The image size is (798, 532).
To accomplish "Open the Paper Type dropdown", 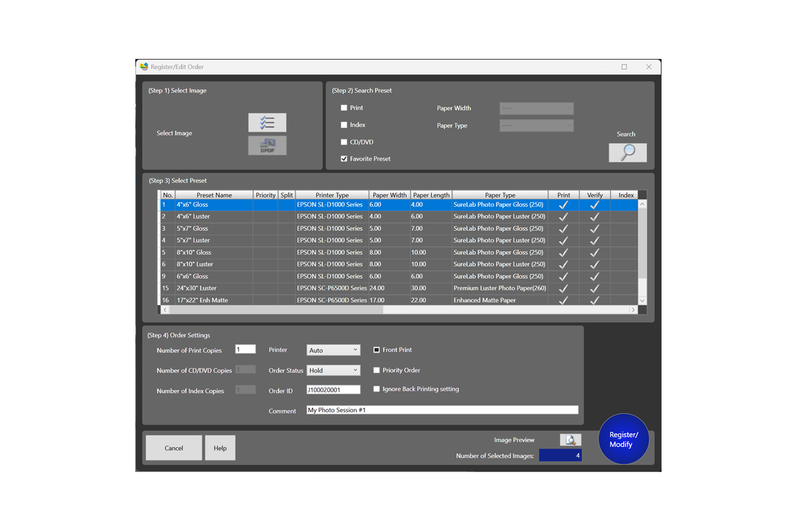I will point(536,126).
